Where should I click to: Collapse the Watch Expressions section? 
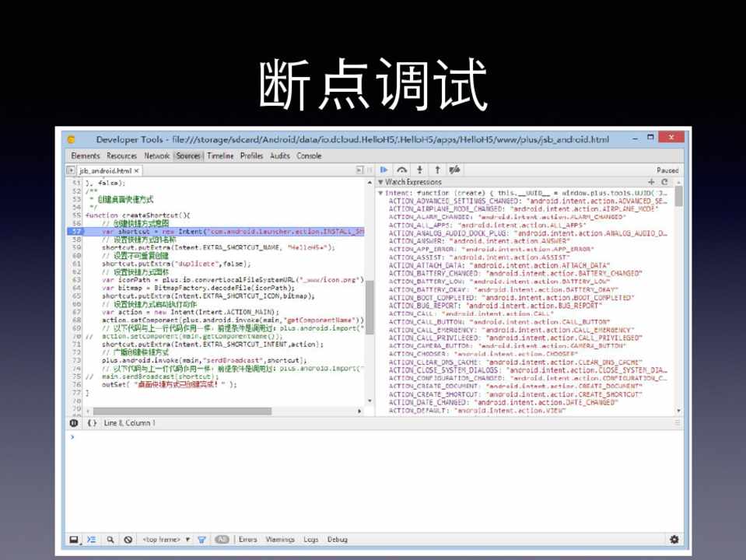click(380, 182)
